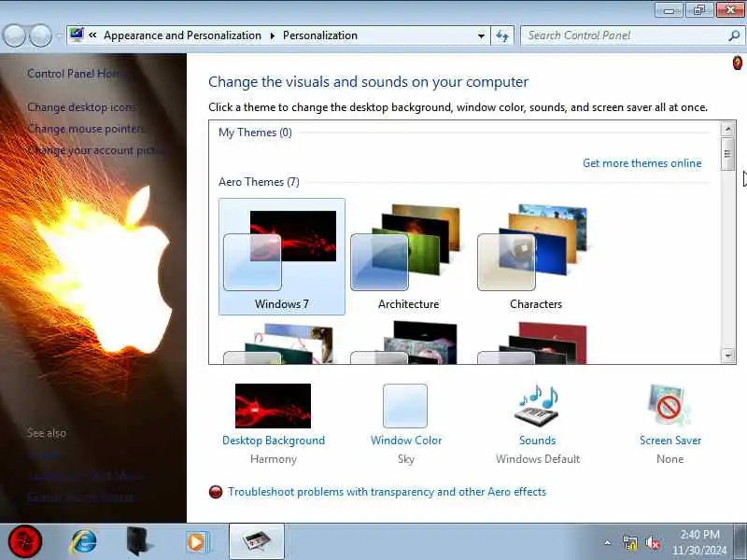Click the Harmony background name

coord(274,459)
